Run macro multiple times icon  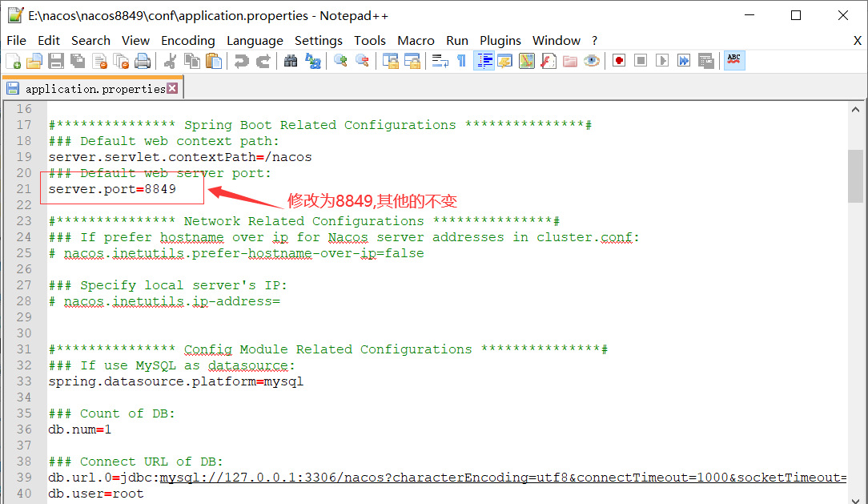click(684, 61)
